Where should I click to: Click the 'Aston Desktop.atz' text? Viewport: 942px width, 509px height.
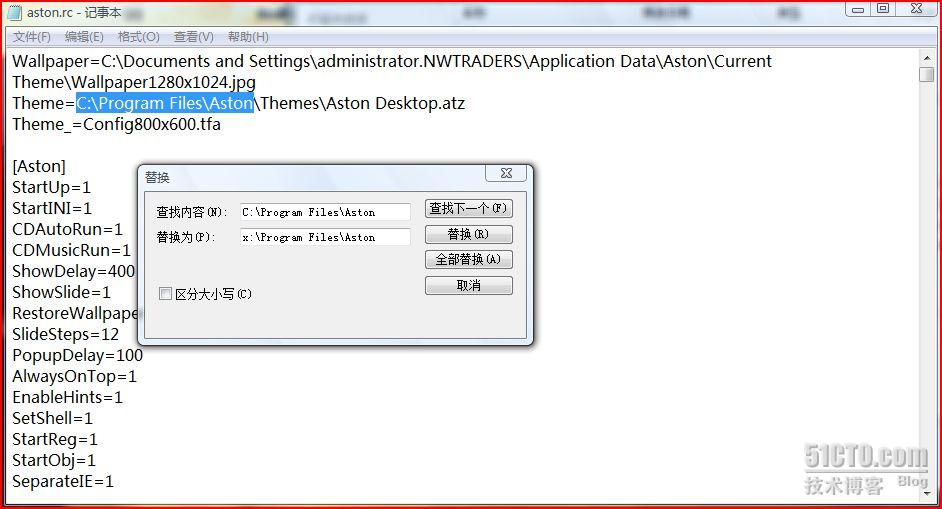pyautogui.click(x=395, y=103)
